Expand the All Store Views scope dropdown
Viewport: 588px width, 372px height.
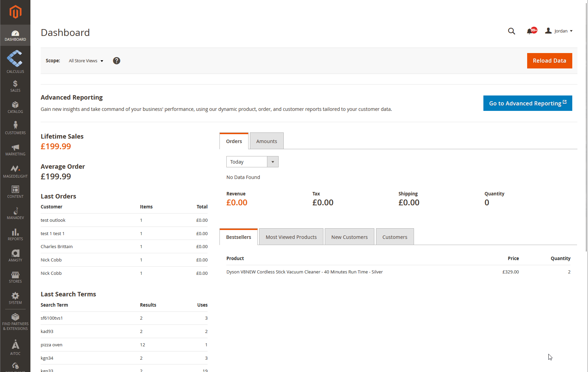coord(86,61)
